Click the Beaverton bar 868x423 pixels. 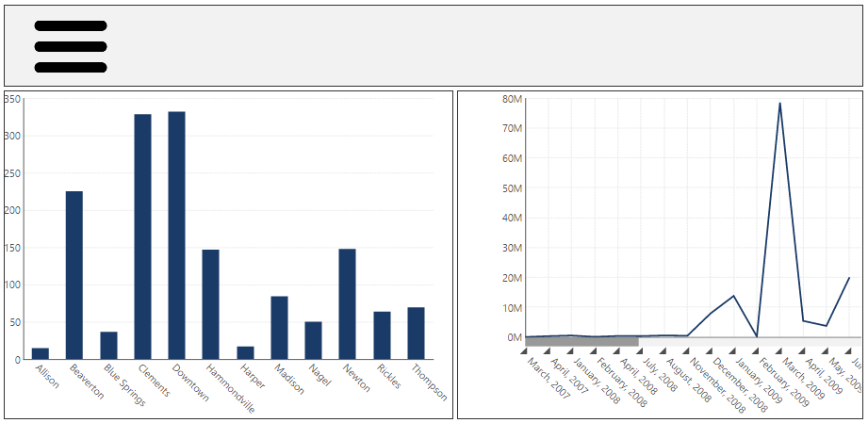tap(74, 275)
